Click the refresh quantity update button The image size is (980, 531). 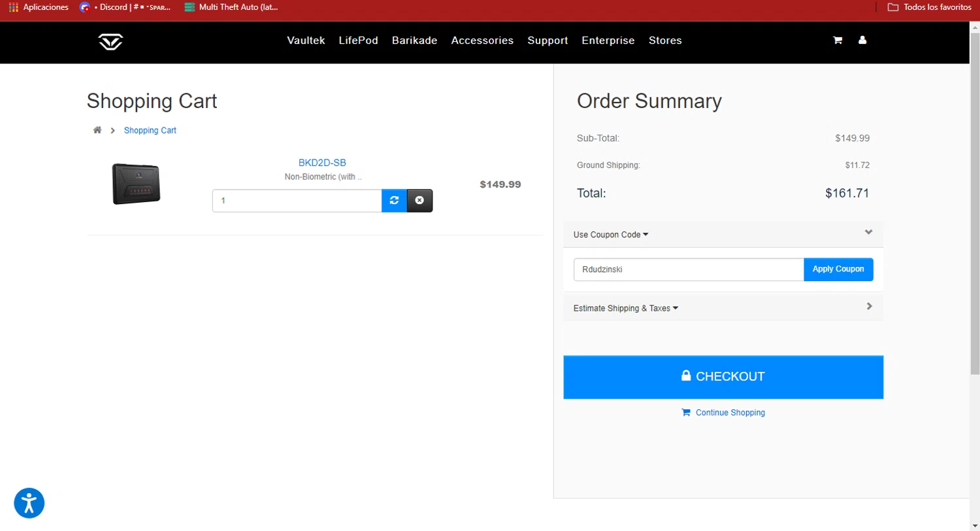point(394,201)
